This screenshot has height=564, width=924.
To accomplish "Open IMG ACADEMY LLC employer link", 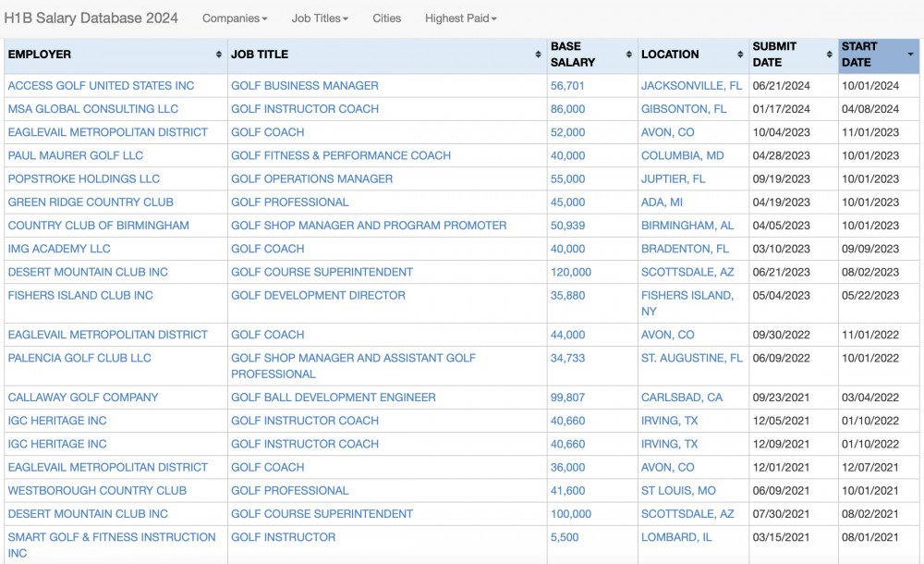I will click(59, 249).
